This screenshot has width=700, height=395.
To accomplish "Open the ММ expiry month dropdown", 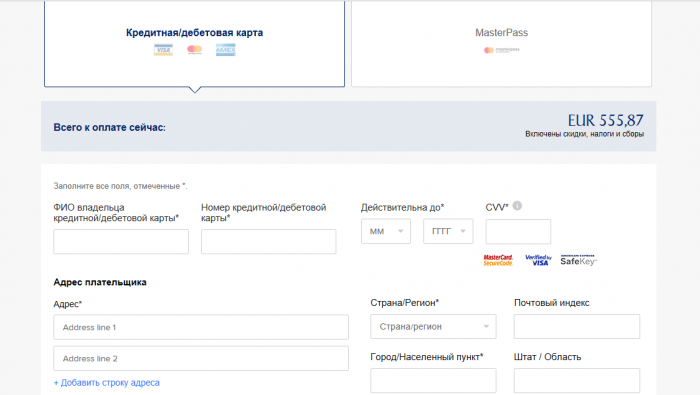I will 386,231.
